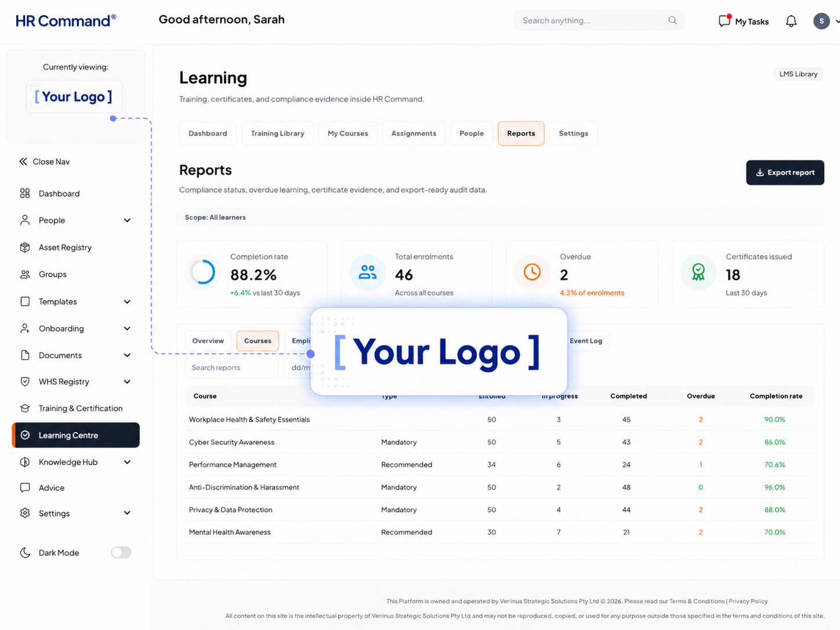
Task: Open the My Courses tab
Action: pyautogui.click(x=347, y=133)
